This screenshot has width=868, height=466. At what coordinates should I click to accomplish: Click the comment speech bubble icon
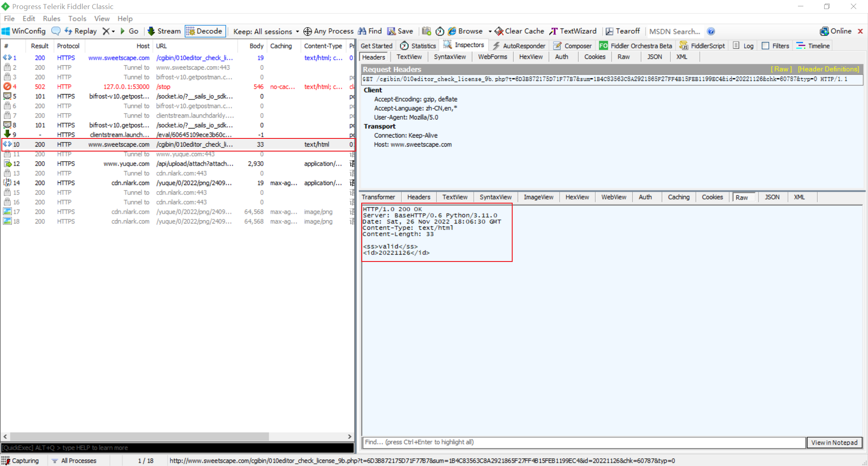56,31
